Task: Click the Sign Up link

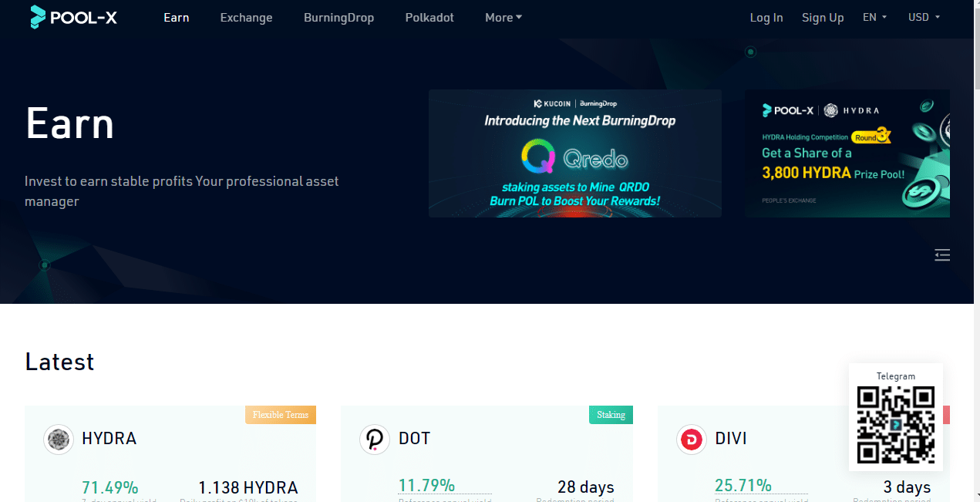Action: click(x=823, y=17)
